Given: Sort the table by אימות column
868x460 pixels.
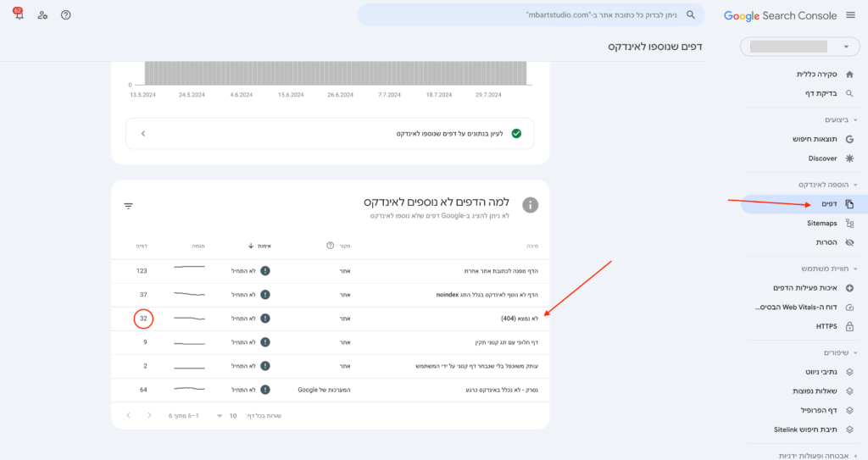Looking at the screenshot, I should pos(259,246).
